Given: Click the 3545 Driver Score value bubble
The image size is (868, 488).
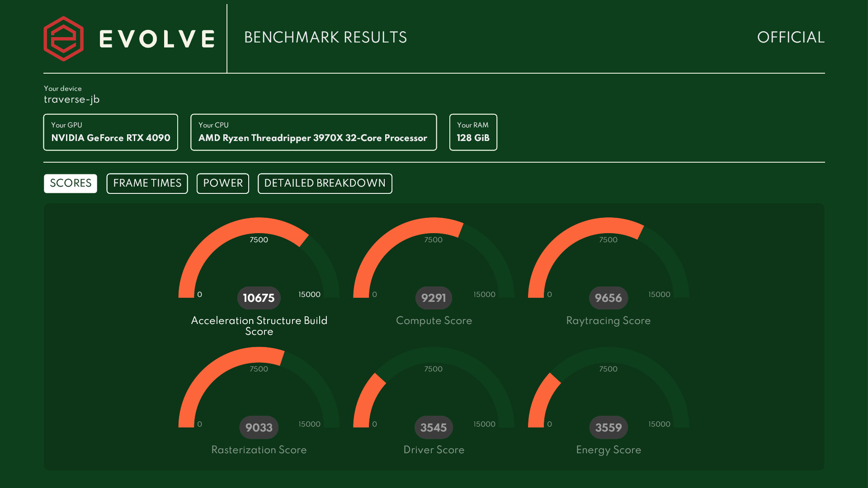Looking at the screenshot, I should coord(434,427).
